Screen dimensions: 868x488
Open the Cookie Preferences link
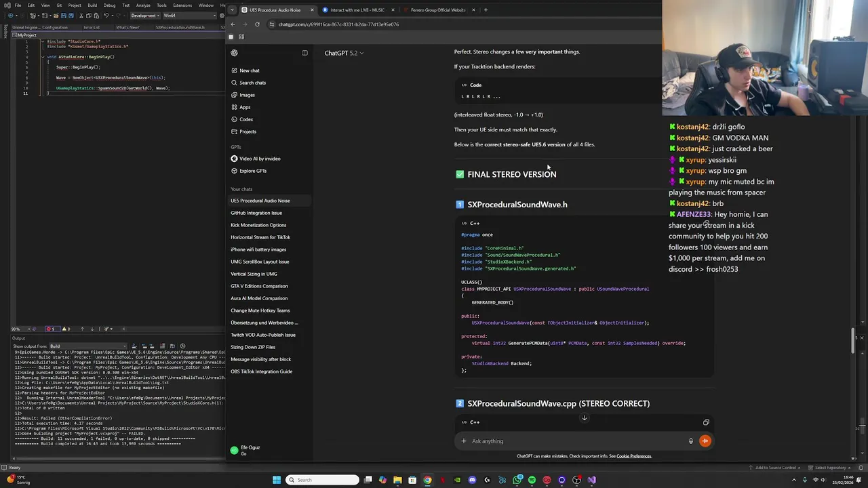click(x=634, y=456)
